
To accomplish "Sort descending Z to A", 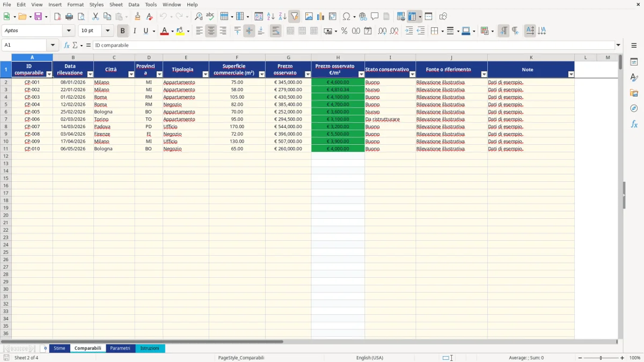I will pyautogui.click(x=283, y=17).
